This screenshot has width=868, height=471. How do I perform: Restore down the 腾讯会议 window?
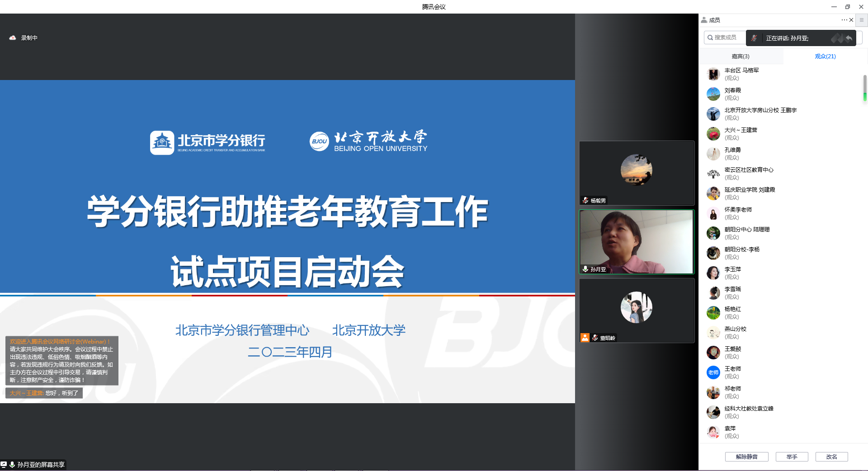848,7
